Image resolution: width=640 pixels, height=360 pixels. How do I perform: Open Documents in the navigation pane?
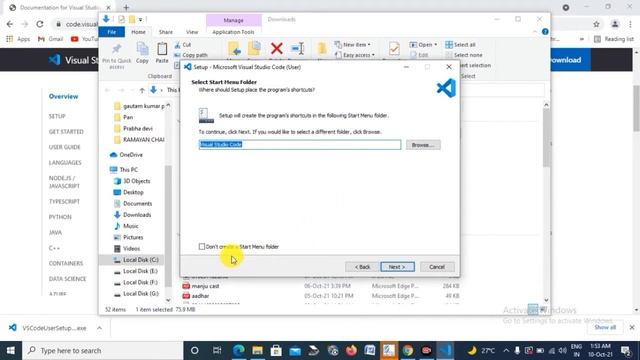coord(133,203)
